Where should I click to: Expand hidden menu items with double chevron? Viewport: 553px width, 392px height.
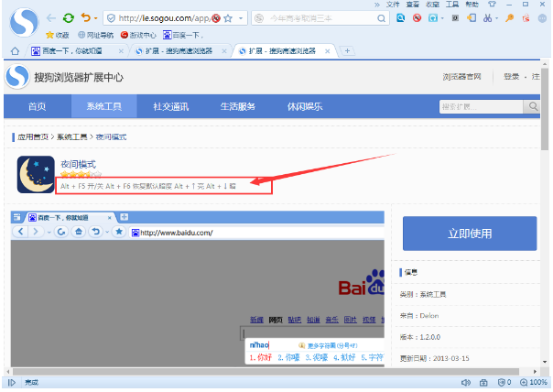[377, 5]
